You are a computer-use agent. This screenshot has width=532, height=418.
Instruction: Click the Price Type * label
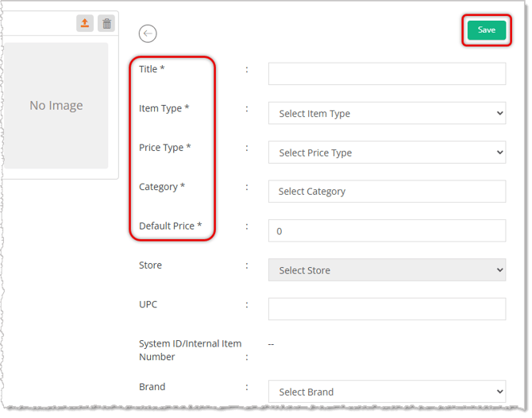(x=165, y=148)
